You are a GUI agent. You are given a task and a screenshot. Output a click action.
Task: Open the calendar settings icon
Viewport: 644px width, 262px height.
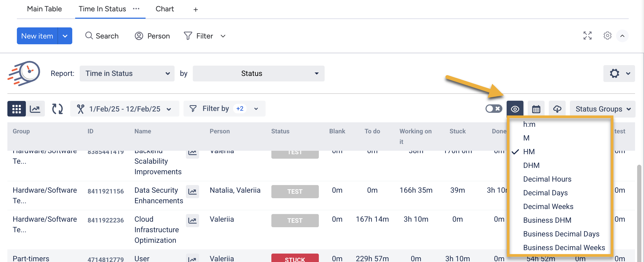point(536,109)
